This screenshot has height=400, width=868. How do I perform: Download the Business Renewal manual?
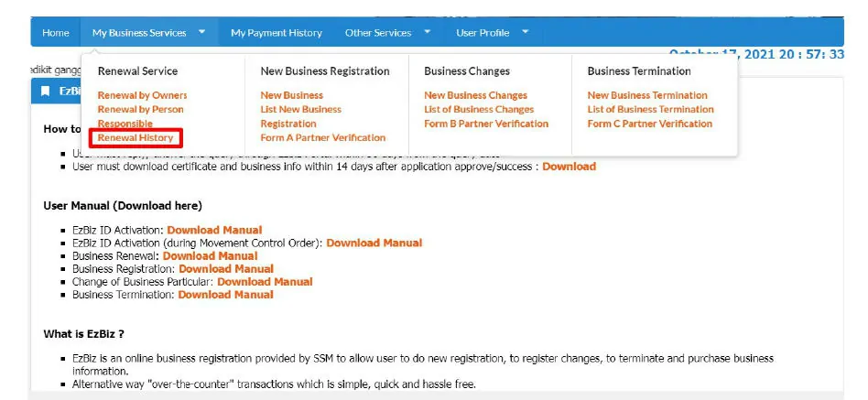[x=211, y=255]
